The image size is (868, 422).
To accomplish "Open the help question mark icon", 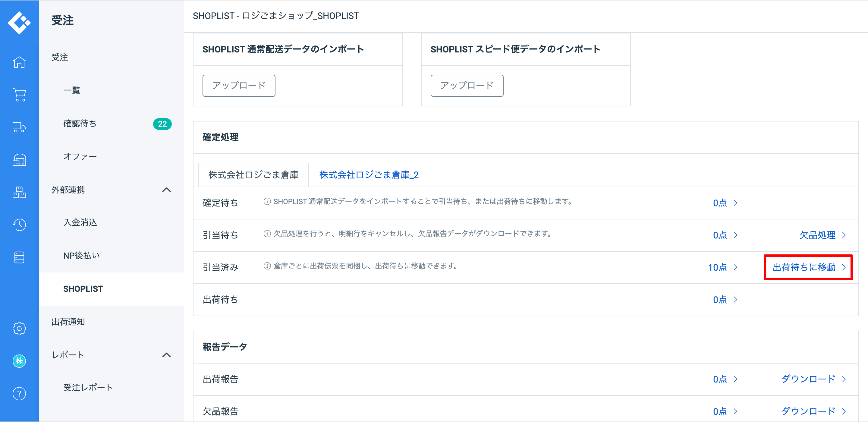I will click(x=19, y=394).
